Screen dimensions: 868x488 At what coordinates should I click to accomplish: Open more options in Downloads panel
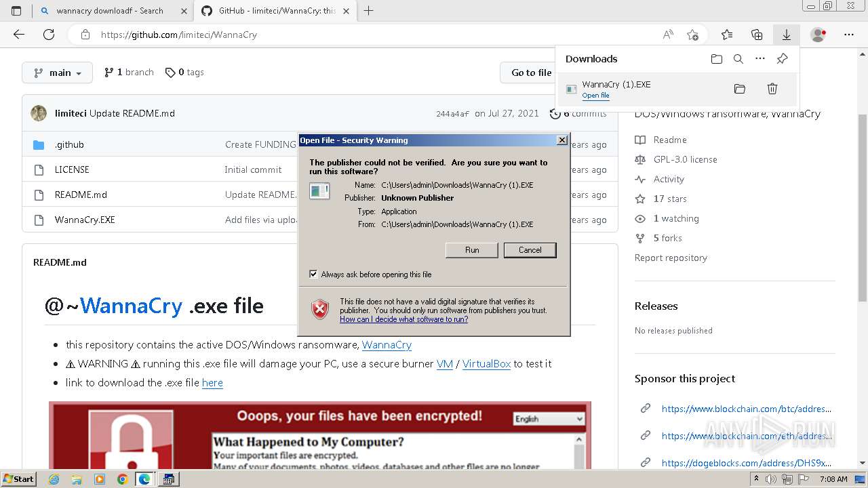click(x=760, y=59)
